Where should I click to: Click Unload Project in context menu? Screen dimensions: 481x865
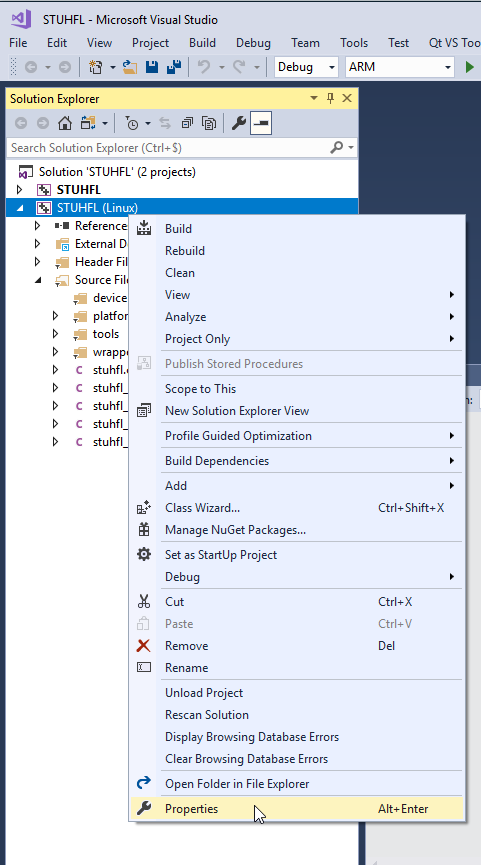[297, 692]
